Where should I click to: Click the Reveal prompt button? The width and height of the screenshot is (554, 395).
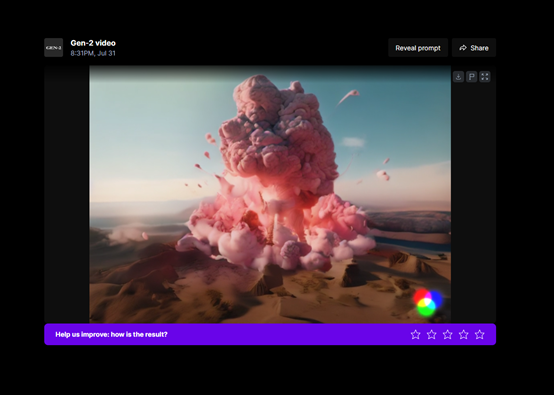point(418,48)
